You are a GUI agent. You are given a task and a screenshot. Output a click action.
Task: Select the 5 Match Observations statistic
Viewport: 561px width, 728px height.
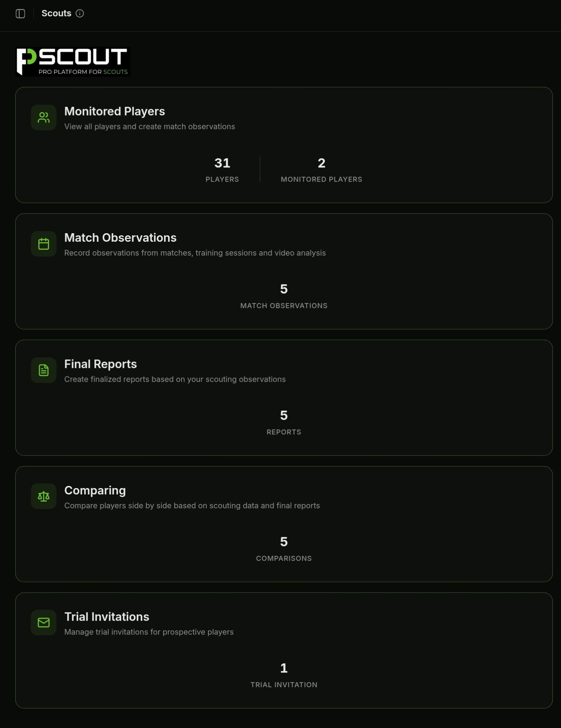click(284, 289)
